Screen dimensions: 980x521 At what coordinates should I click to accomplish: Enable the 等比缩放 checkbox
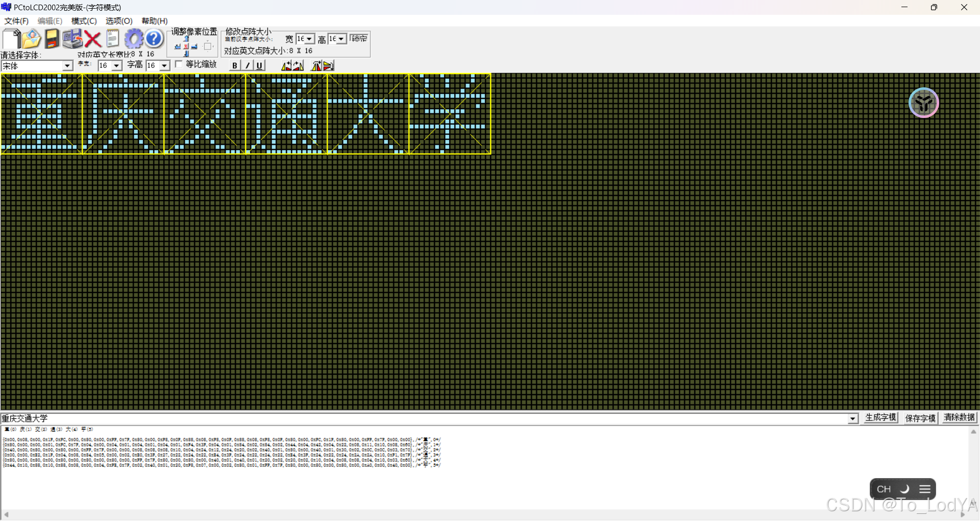pos(179,64)
